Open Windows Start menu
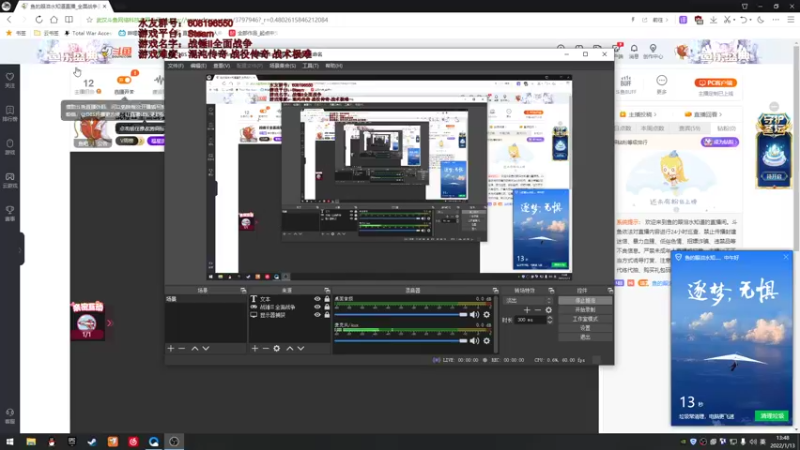This screenshot has height=450, width=800. (x=10, y=442)
